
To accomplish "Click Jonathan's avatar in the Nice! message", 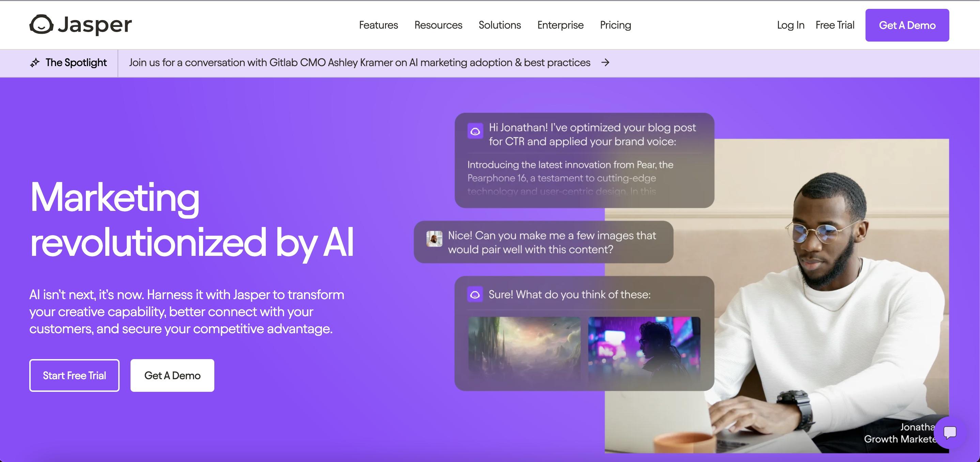I will pyautogui.click(x=434, y=238).
